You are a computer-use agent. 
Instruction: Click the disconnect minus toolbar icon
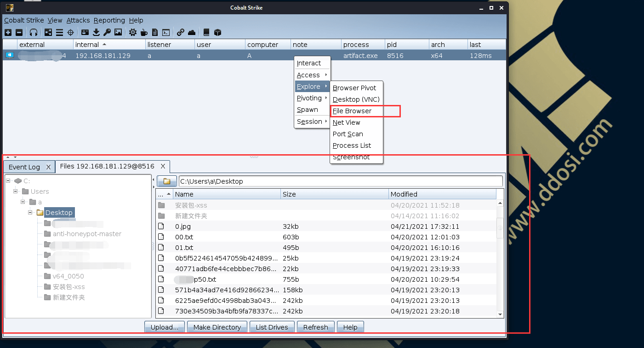click(19, 32)
